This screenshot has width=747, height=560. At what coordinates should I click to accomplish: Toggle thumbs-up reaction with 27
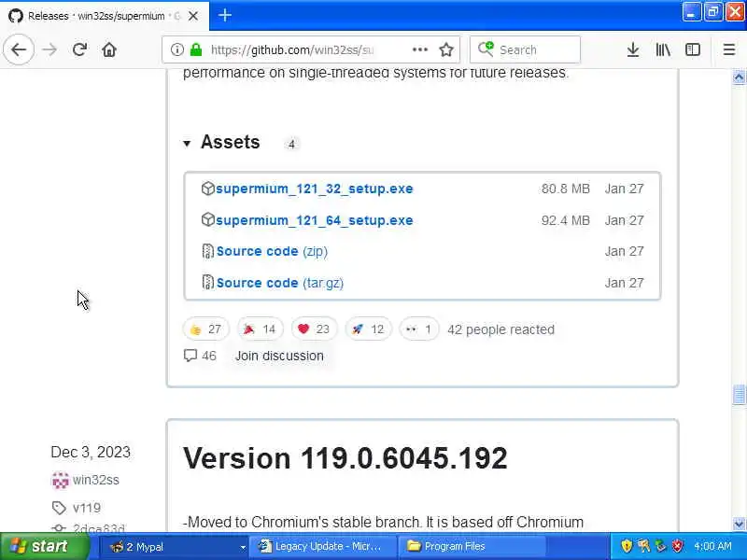[205, 329]
